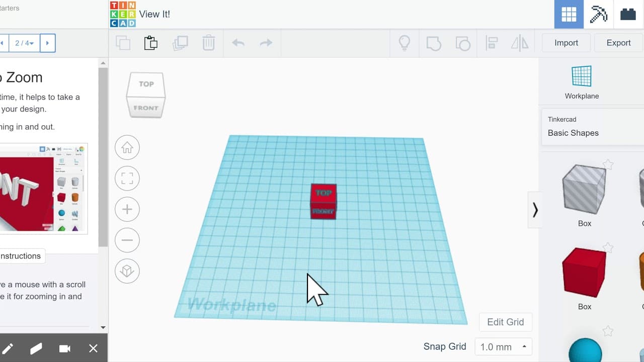Zoom in with the plus button
The width and height of the screenshot is (644, 362).
pos(127,209)
